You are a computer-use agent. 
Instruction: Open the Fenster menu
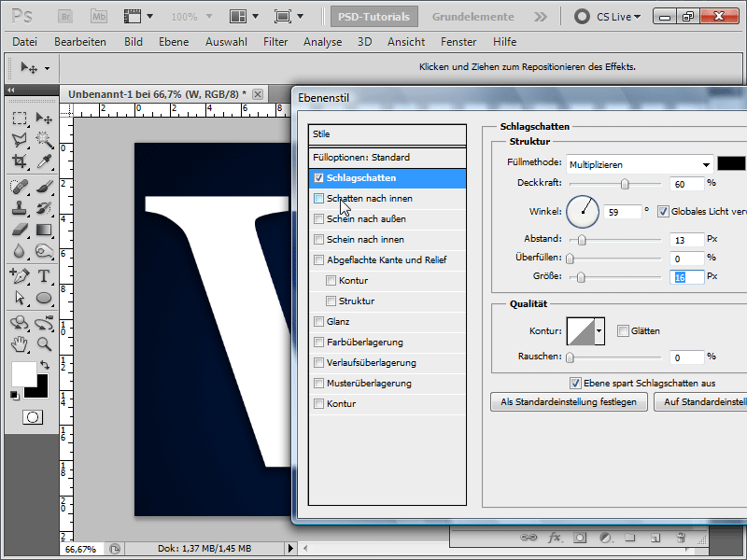pyautogui.click(x=458, y=42)
